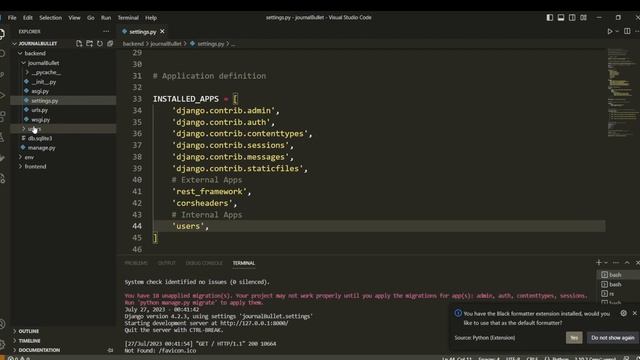
Task: Switch to the Output panel tab
Action: (x=167, y=263)
